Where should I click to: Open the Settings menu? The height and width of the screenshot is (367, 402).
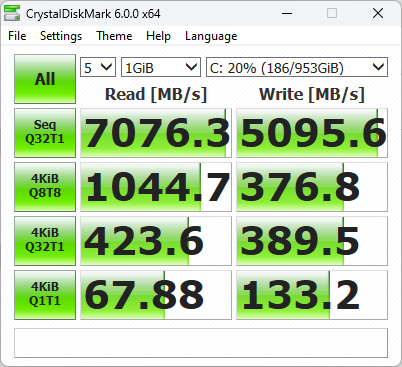click(61, 36)
